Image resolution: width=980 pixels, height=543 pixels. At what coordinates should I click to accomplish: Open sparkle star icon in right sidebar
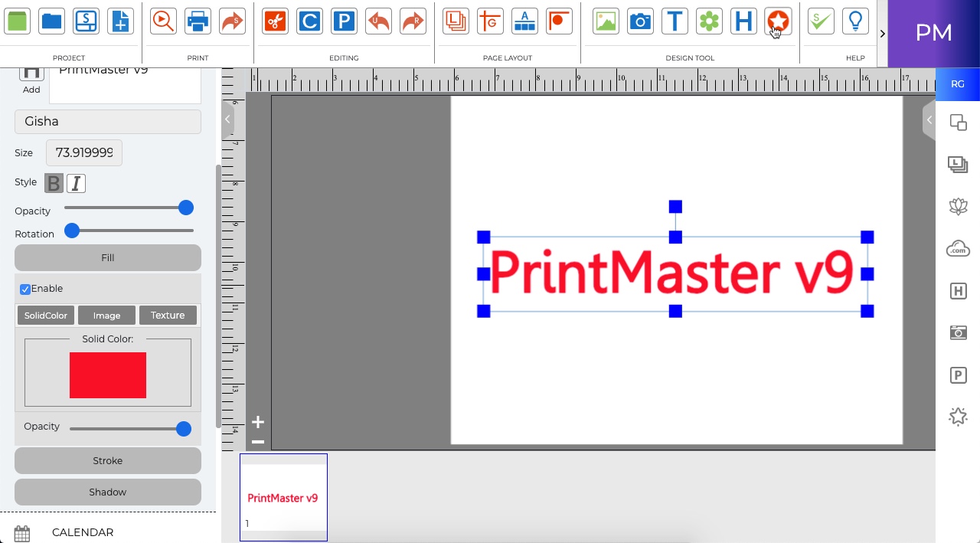coord(958,417)
